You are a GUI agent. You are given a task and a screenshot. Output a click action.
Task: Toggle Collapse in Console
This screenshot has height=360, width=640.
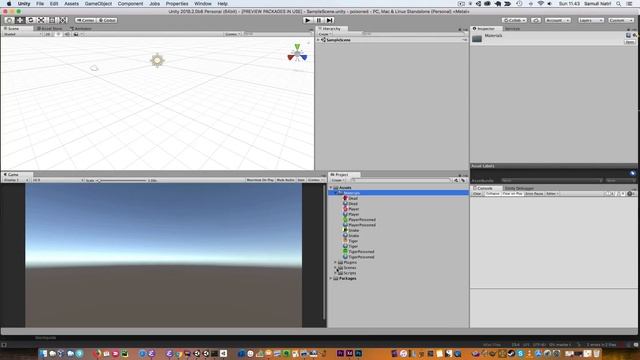[492, 194]
